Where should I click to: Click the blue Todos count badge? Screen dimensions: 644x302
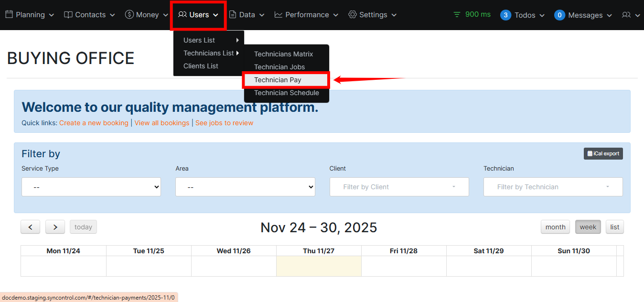pos(505,15)
